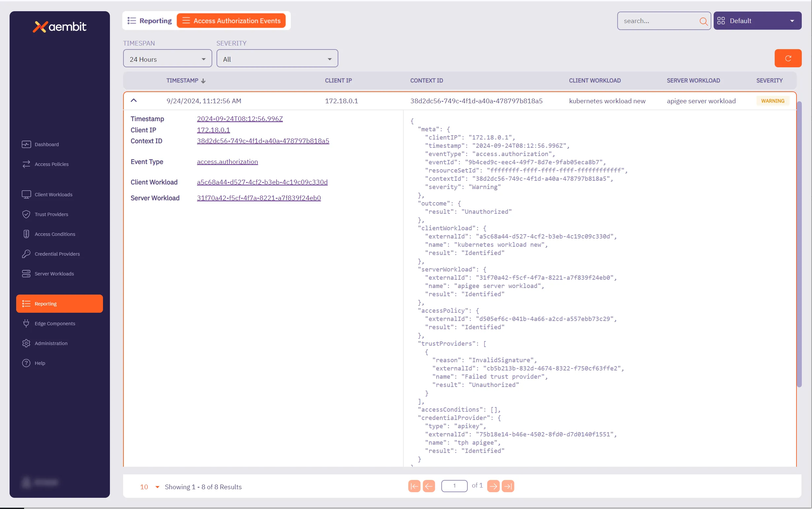The width and height of the screenshot is (812, 509).
Task: Go to first page arrow
Action: coord(414,486)
